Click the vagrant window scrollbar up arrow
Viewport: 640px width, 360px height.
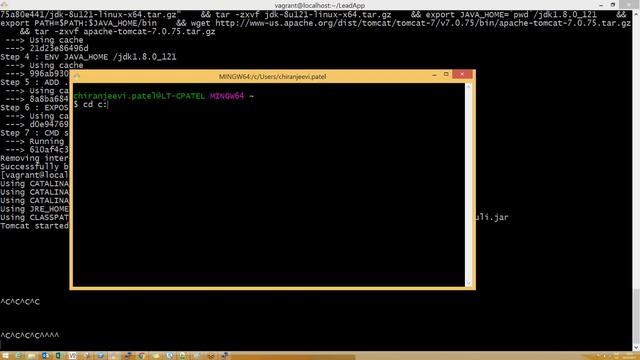click(x=636, y=14)
